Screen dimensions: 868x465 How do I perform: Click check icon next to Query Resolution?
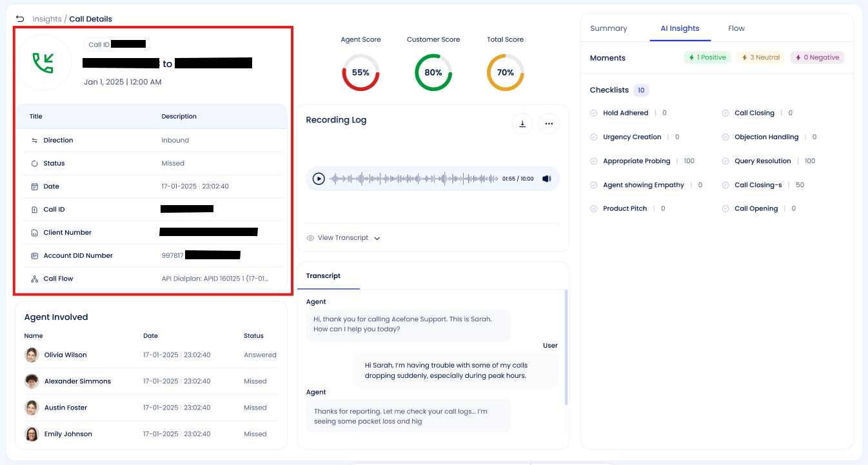click(725, 161)
